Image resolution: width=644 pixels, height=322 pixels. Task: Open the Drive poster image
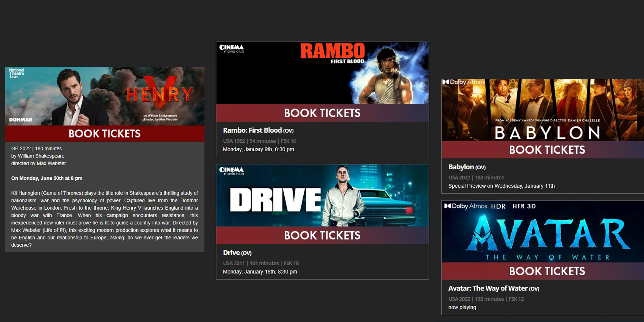tap(322, 195)
